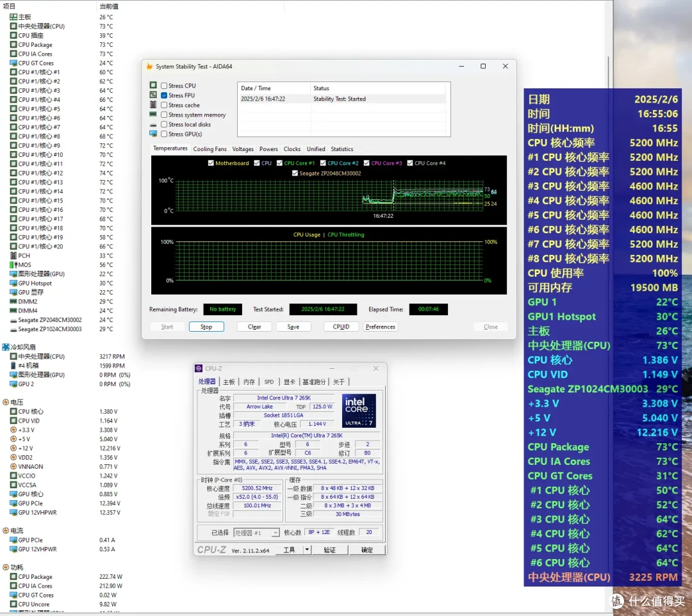Switch to the Clocks tab
The height and width of the screenshot is (616, 692).
[x=292, y=149]
